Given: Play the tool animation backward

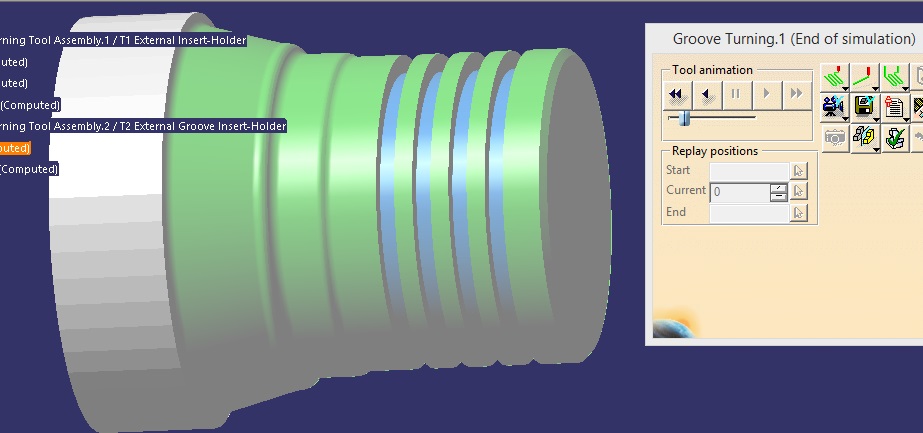Looking at the screenshot, I should [707, 94].
